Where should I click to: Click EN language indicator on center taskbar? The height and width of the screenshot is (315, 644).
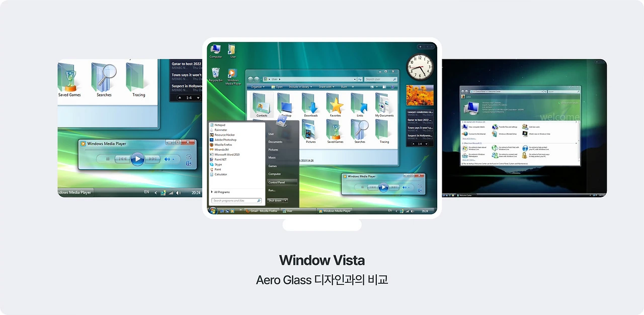[390, 211]
